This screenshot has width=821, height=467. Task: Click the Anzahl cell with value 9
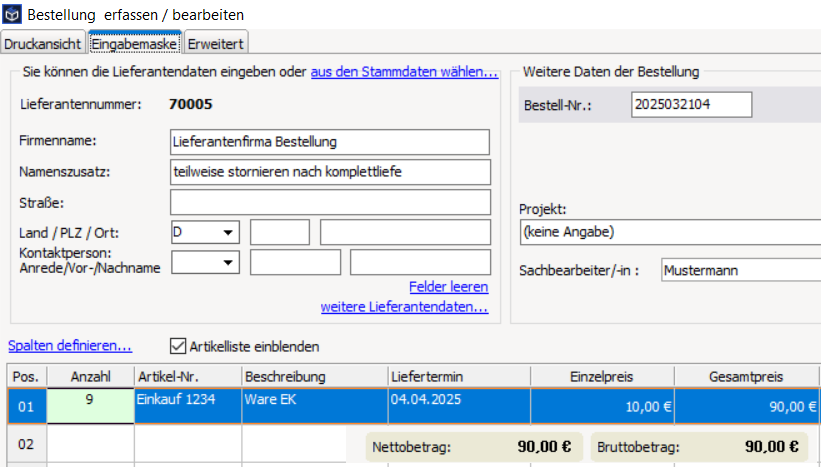coord(91,406)
